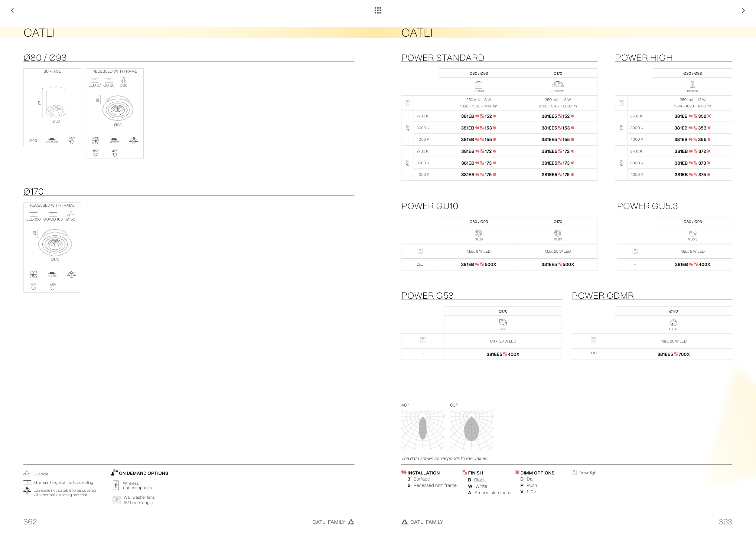This screenshot has height=535, width=756.
Task: Click the Wireless control options icon
Action: 116,485
